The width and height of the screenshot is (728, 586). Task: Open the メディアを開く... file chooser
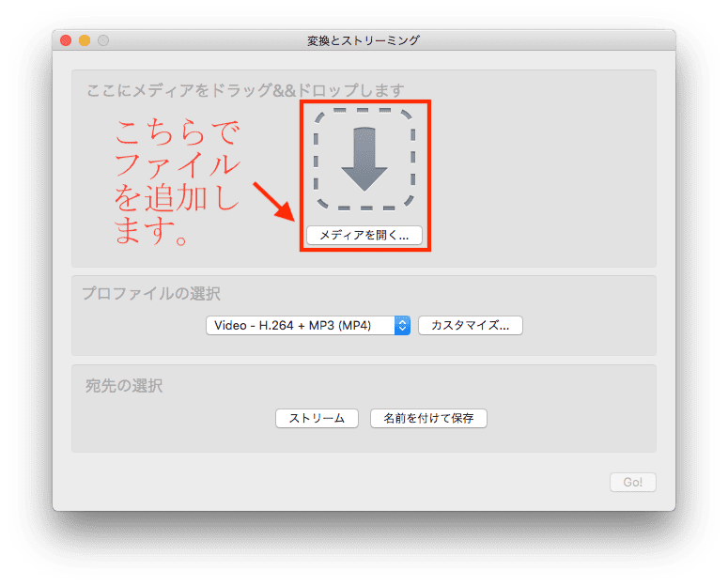(364, 235)
